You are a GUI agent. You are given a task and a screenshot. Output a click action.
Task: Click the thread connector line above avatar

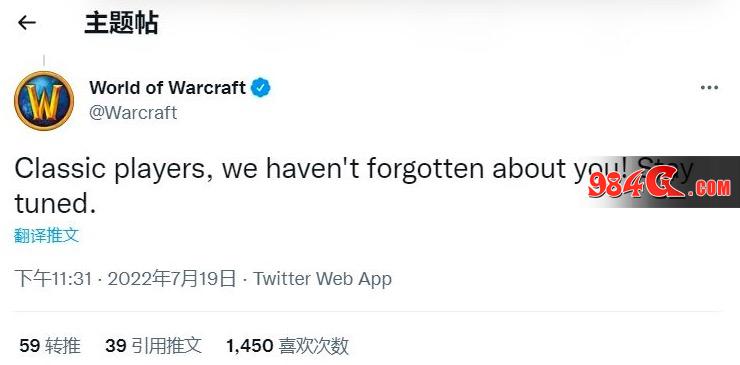click(44, 61)
